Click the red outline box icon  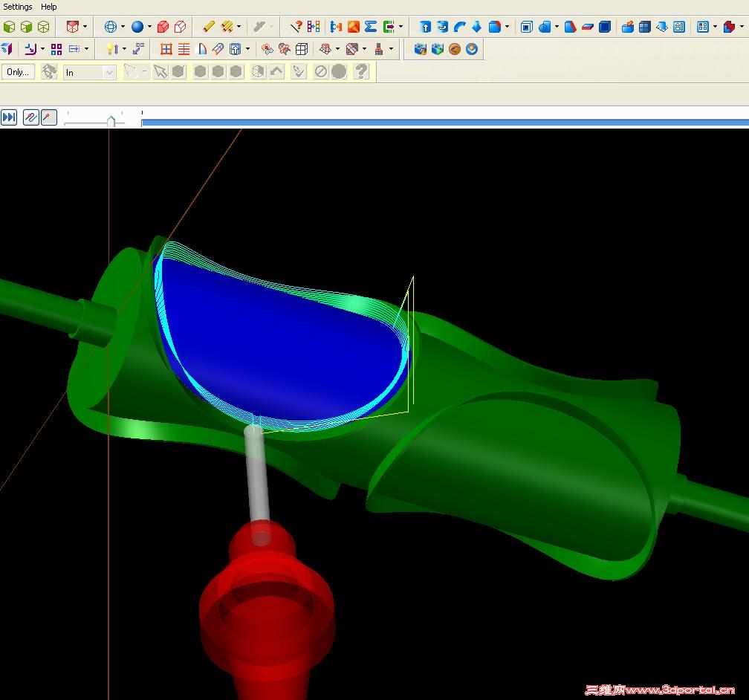pyautogui.click(x=180, y=27)
